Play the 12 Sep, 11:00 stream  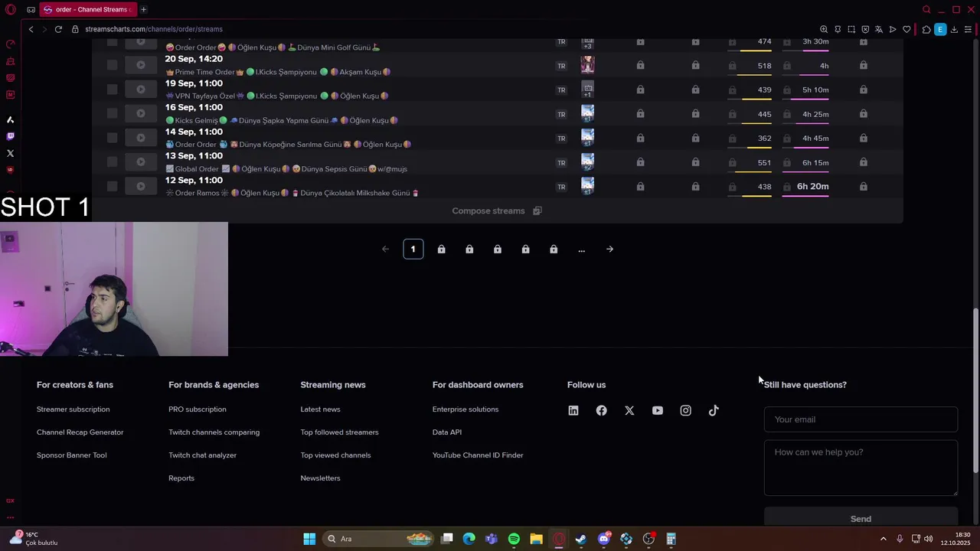coord(141,186)
